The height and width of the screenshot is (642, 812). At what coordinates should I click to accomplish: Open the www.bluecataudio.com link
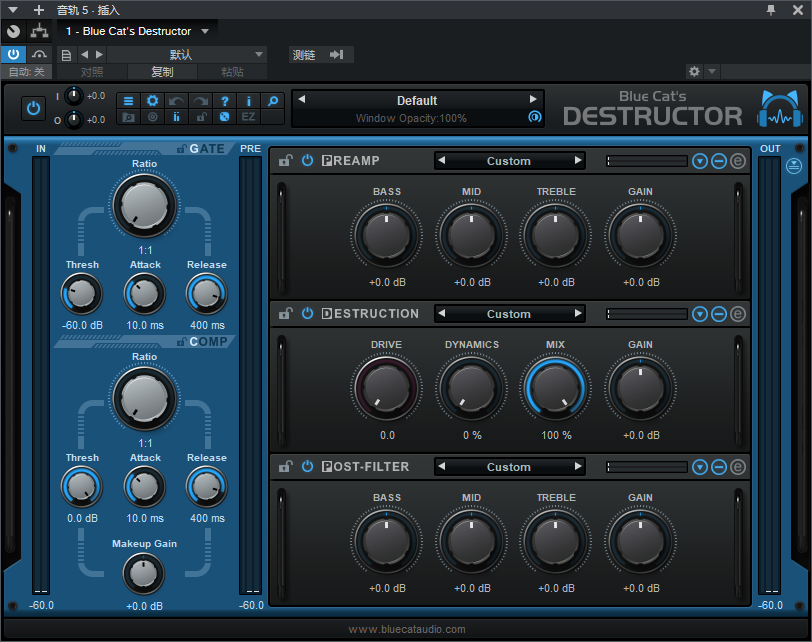pyautogui.click(x=407, y=629)
